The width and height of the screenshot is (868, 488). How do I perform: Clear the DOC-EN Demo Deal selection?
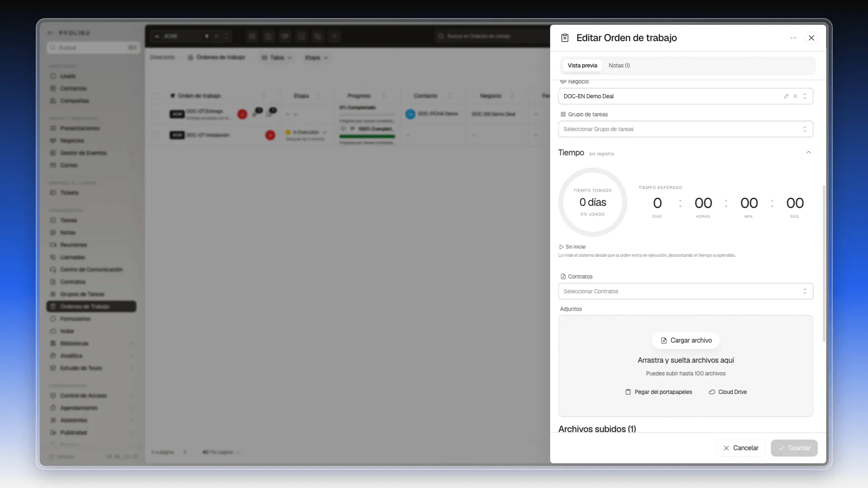(x=795, y=96)
